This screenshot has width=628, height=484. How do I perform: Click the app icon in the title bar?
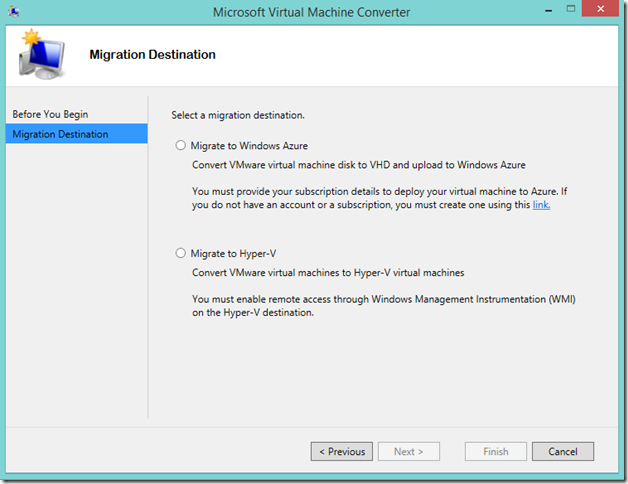point(14,12)
